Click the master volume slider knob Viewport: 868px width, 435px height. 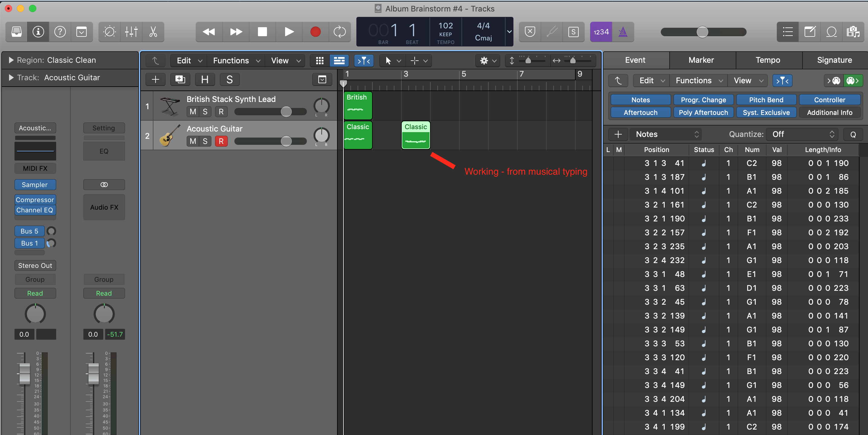pyautogui.click(x=702, y=32)
